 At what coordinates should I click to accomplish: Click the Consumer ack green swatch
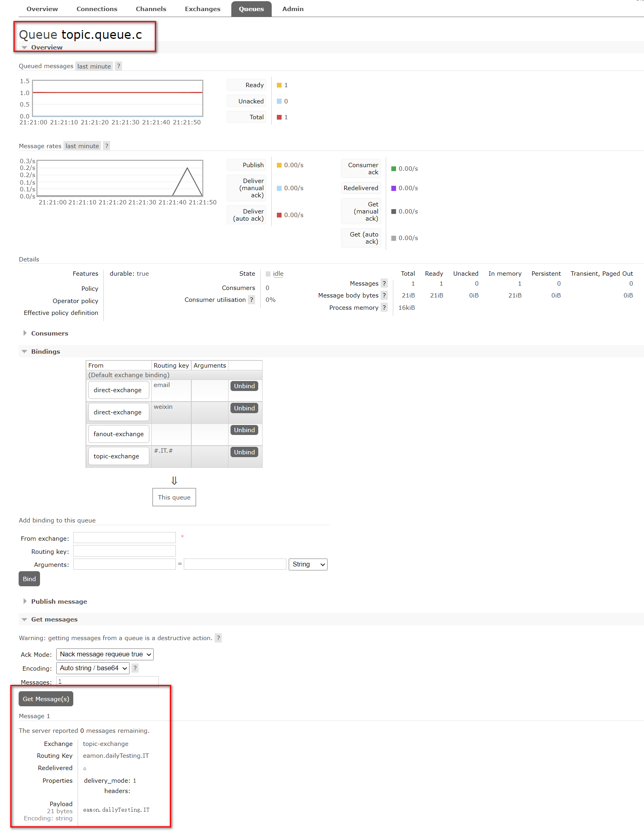394,168
